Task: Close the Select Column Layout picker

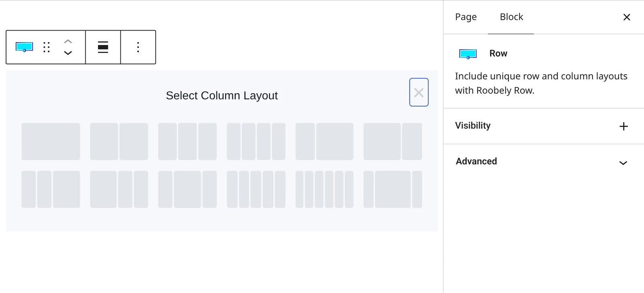Action: tap(419, 92)
